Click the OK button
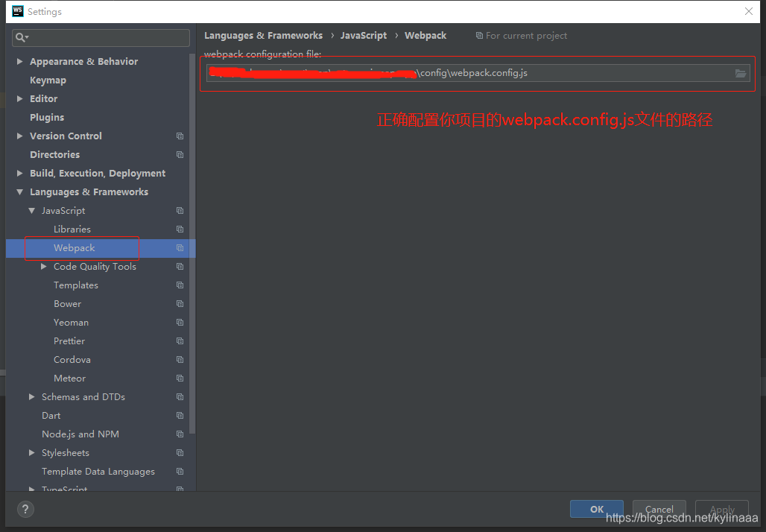 [597, 509]
